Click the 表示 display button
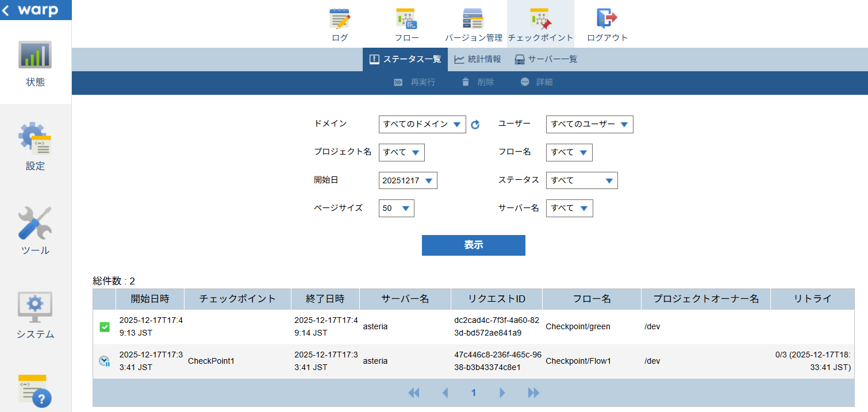 click(474, 245)
